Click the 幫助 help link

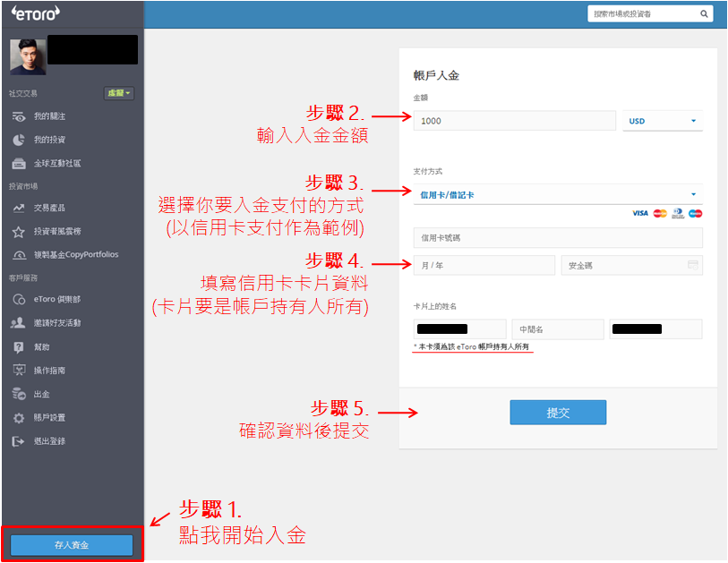click(42, 346)
